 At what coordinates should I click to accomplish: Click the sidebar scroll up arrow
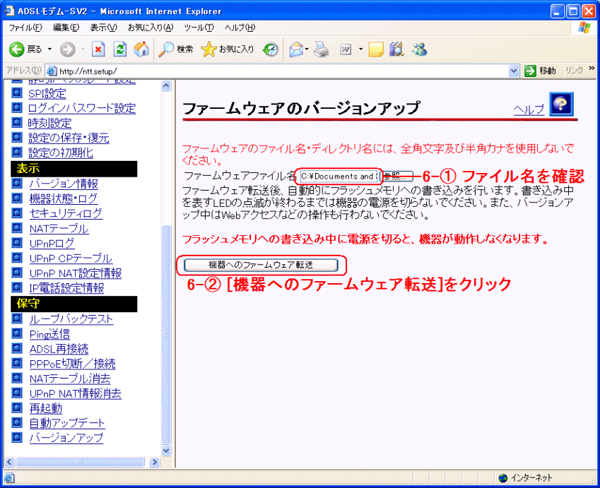[166, 86]
